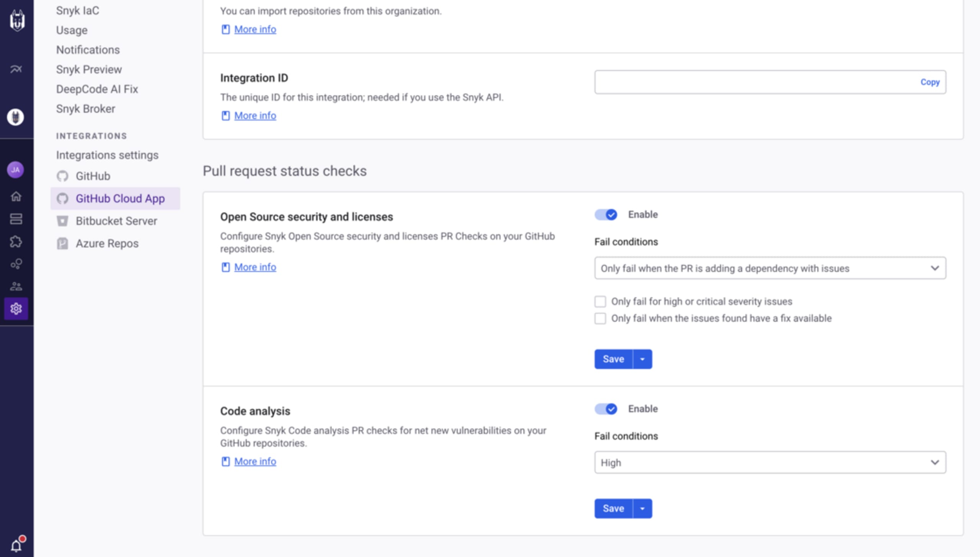Expand arrow beside Code analysis Save button
Viewport: 980px width, 557px height.
642,508
